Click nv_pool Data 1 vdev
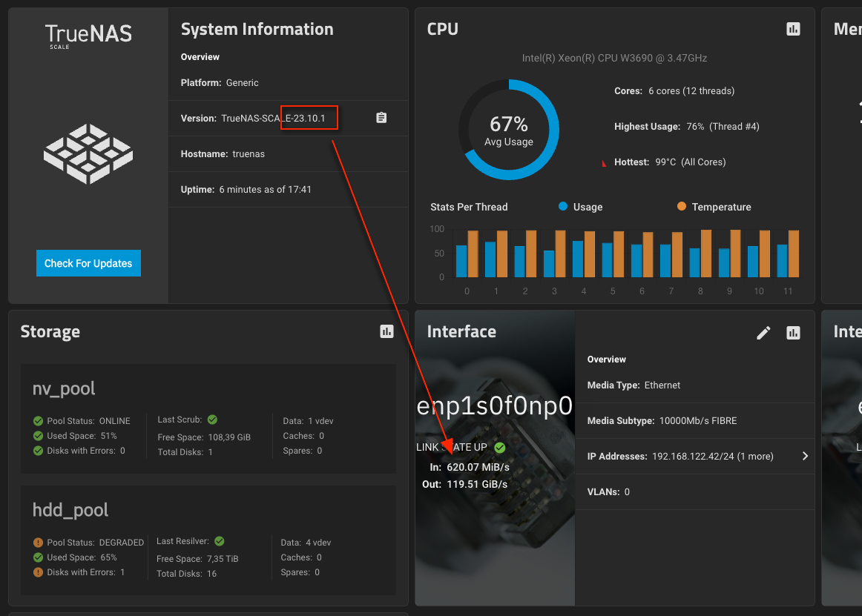This screenshot has width=862, height=616. (308, 421)
